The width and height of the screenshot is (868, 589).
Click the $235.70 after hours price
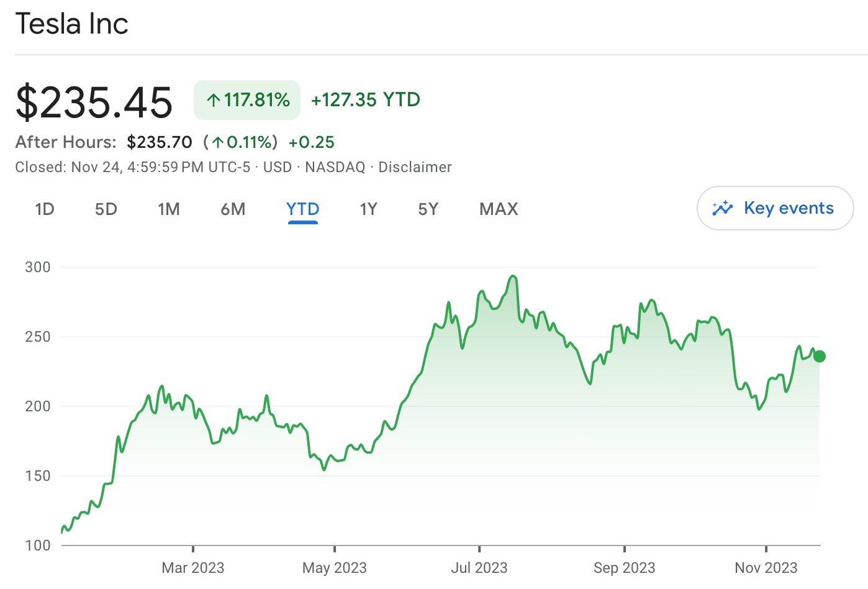pos(160,142)
